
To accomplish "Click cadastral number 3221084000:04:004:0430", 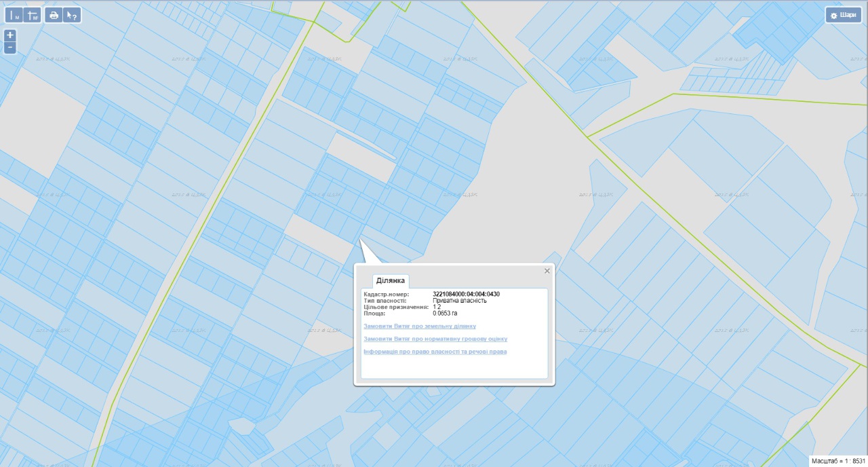I will coord(466,294).
